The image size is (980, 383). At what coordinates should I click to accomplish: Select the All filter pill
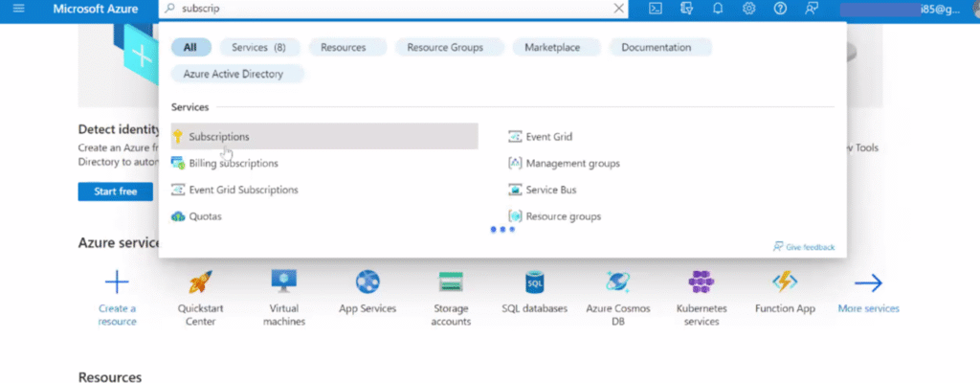tap(190, 48)
